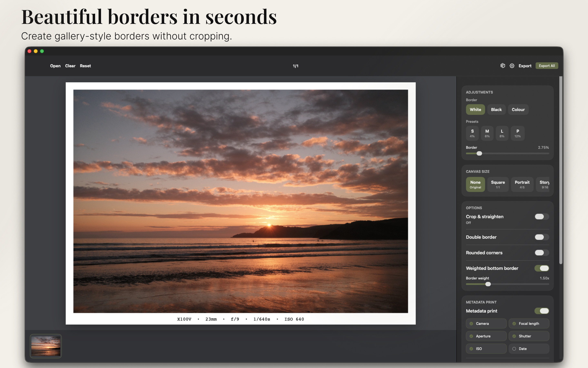588x368 pixels.
Task: Enable Date metadata field
Action: pos(529,349)
